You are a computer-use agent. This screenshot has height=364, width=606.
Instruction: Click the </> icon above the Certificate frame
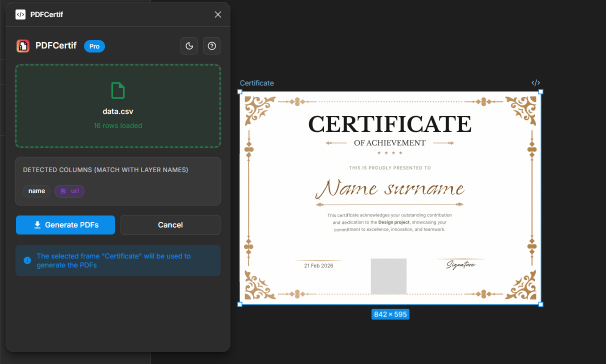(x=535, y=82)
